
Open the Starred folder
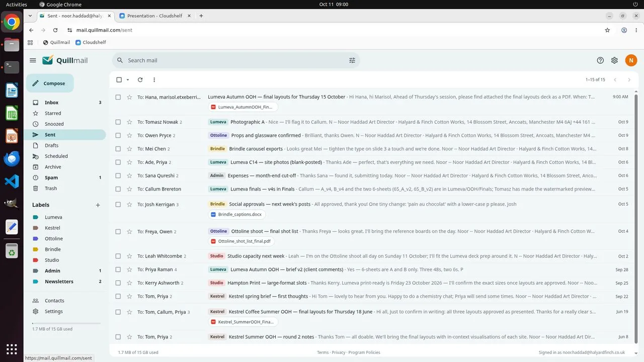point(66,113)
